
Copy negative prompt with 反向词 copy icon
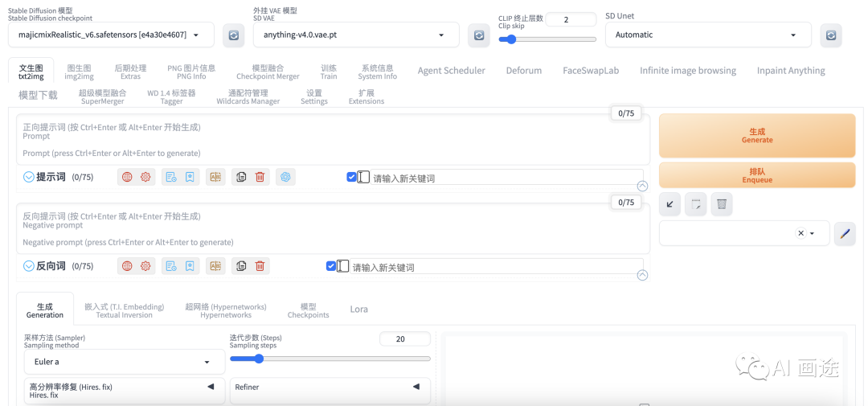tap(241, 266)
